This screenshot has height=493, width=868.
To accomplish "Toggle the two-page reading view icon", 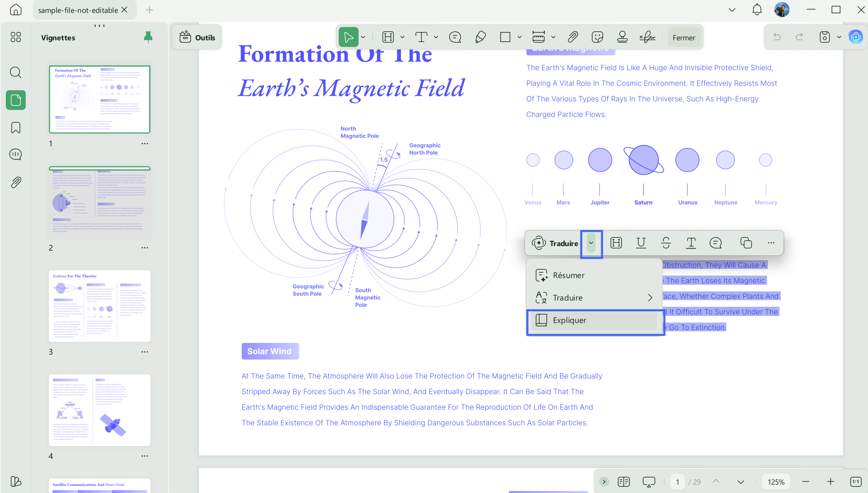I will click(x=623, y=482).
